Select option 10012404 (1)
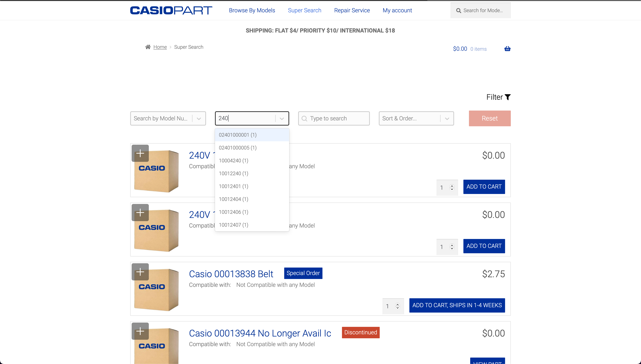 point(252,199)
